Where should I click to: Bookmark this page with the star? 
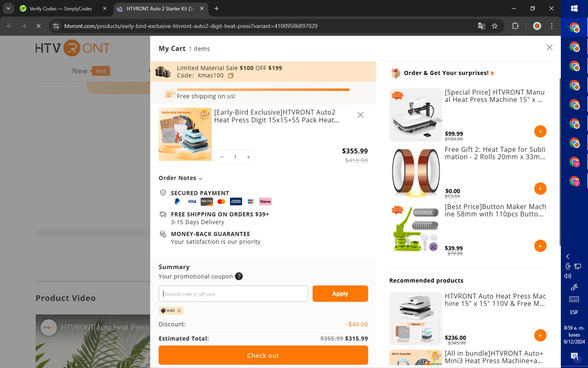pos(495,26)
